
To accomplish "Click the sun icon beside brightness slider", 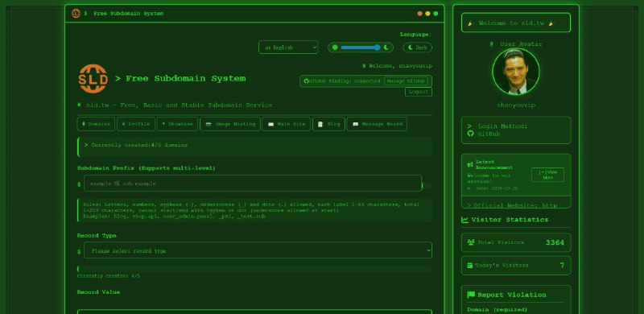I will pos(335,48).
